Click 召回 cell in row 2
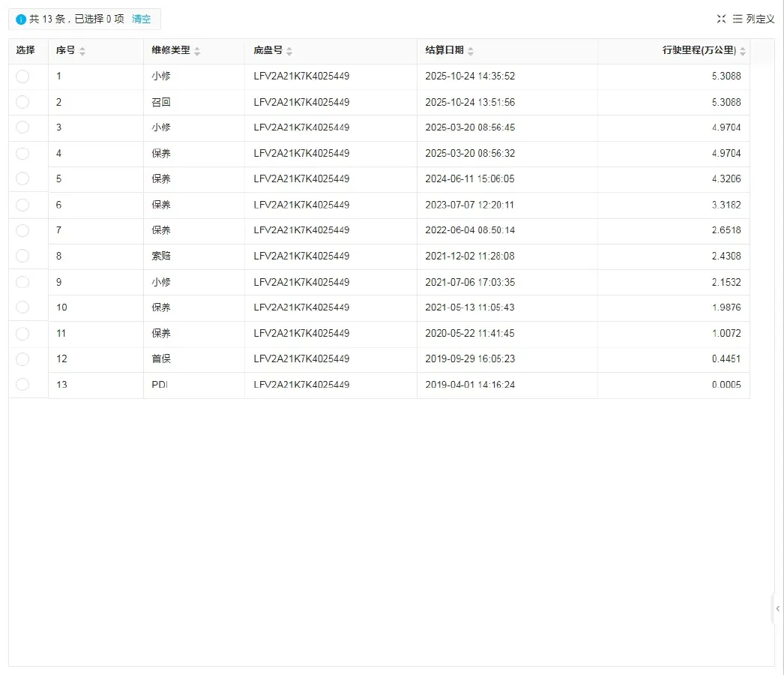 pyautogui.click(x=161, y=102)
